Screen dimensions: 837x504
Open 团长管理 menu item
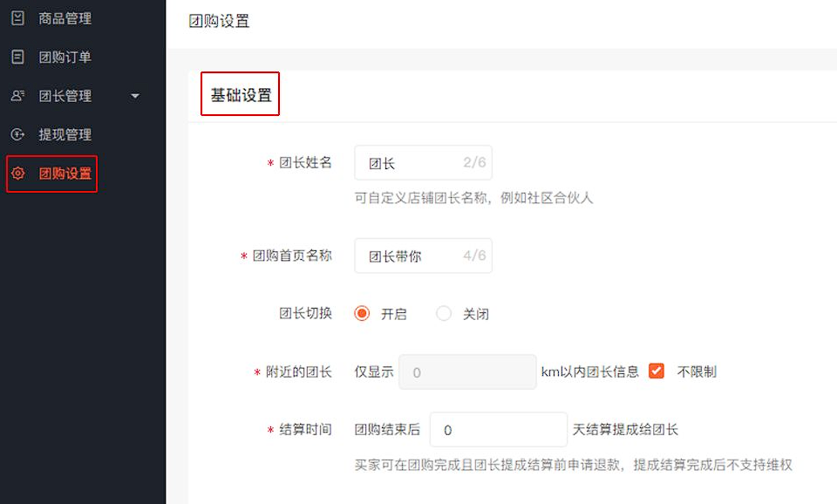(x=65, y=96)
